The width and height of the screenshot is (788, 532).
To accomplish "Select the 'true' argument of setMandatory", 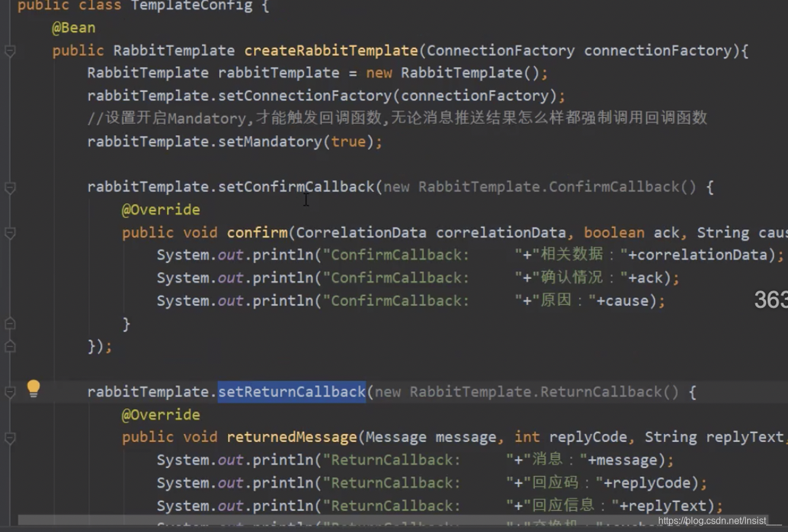I will [x=348, y=142].
